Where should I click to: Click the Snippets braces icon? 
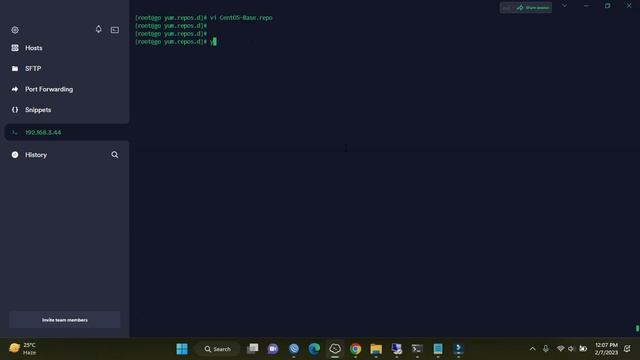click(15, 110)
